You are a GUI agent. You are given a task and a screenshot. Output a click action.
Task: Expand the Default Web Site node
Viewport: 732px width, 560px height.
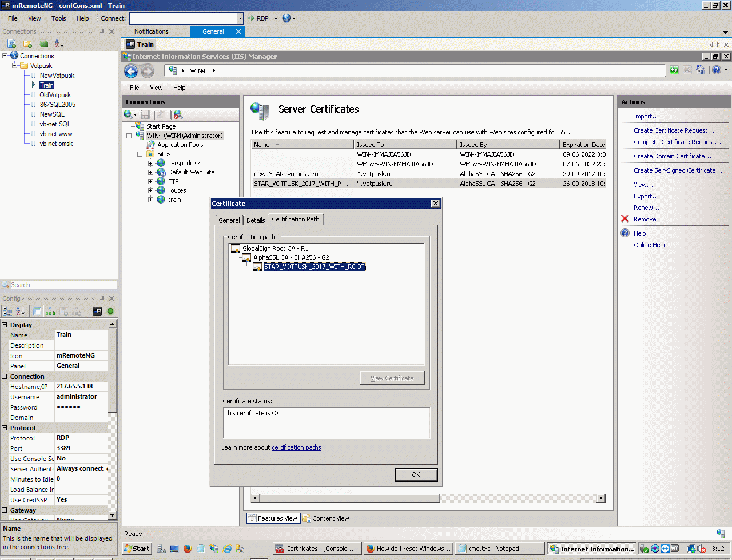(x=151, y=172)
